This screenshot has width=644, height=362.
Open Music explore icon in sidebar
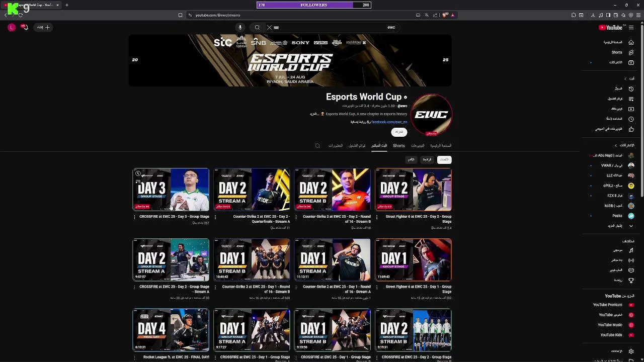click(x=631, y=250)
